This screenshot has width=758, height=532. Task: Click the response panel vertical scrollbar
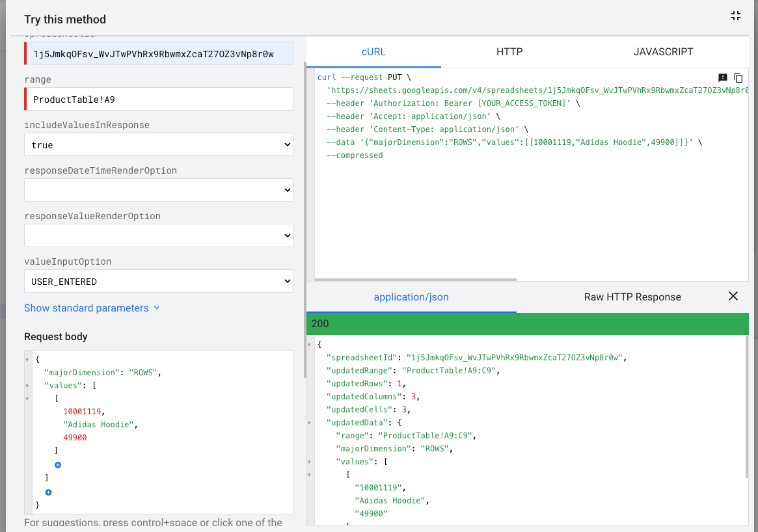747,406
